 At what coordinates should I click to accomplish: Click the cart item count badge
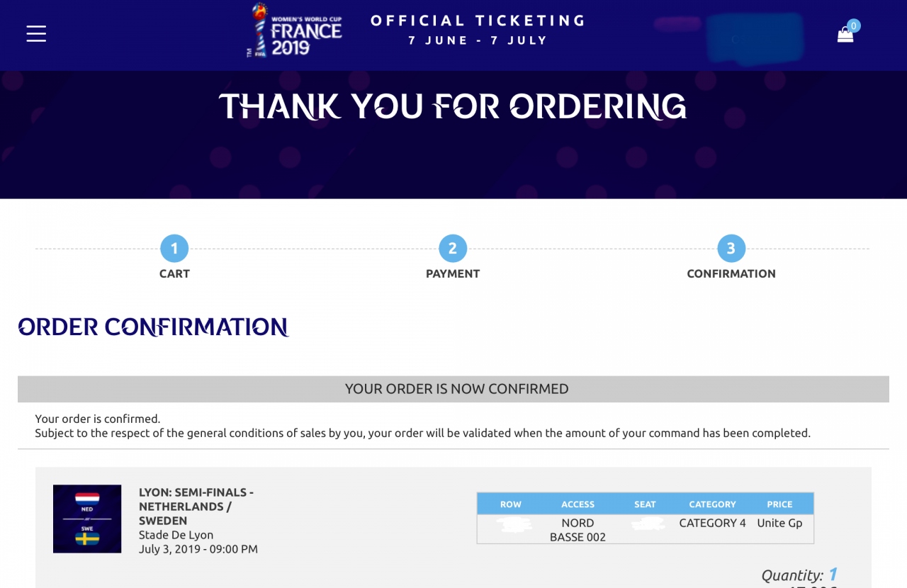point(854,26)
